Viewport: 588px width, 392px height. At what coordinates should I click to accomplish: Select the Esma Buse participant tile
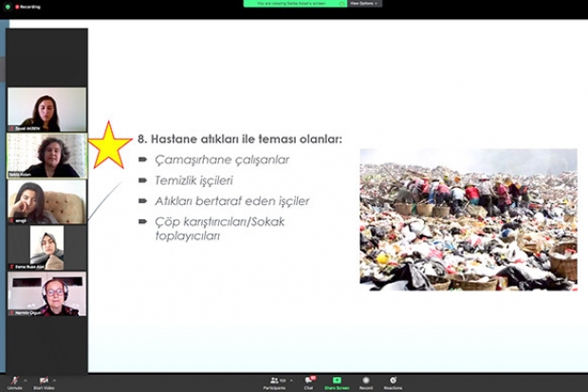point(46,248)
